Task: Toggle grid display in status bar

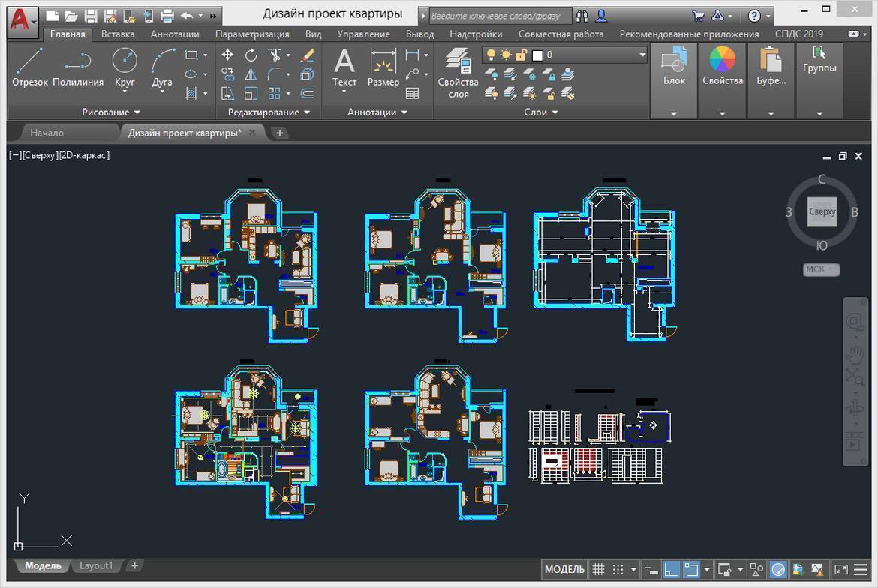Action: click(598, 570)
